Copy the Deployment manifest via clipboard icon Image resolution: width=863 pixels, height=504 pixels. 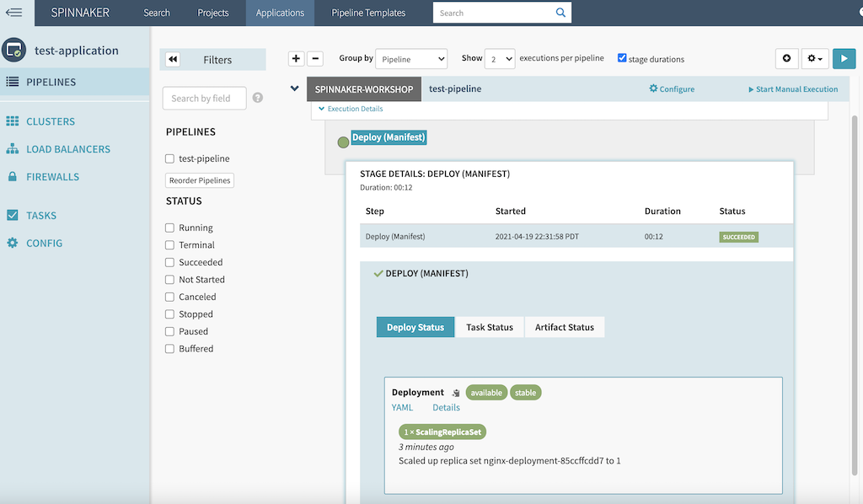456,393
